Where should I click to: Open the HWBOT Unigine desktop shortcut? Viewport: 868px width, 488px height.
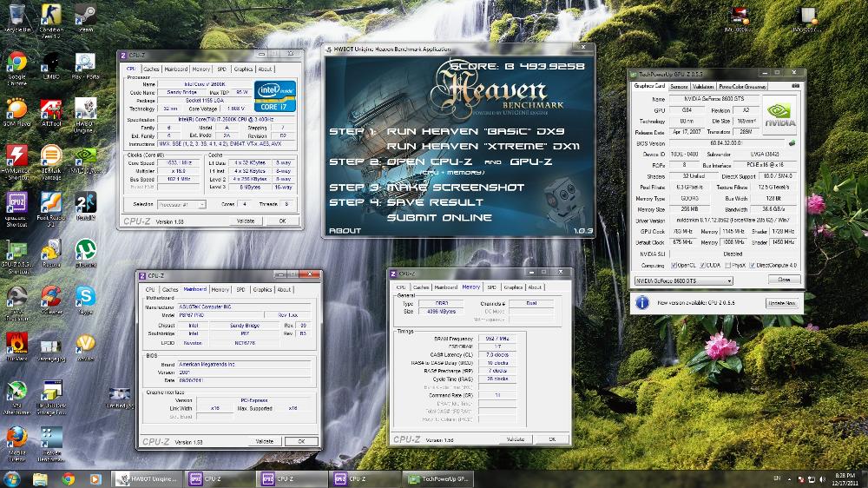tap(84, 115)
